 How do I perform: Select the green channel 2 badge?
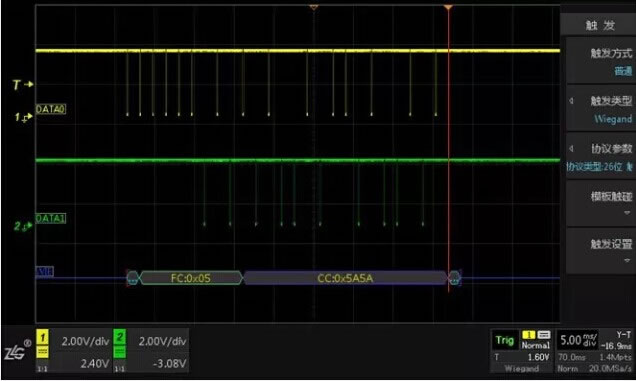point(119,337)
